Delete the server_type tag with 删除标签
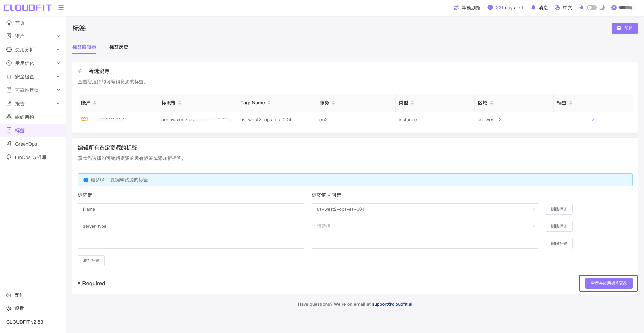644x333 pixels. point(559,226)
